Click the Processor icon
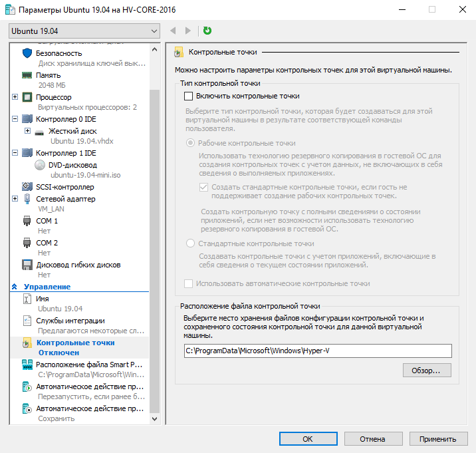The image size is (476, 453). pyautogui.click(x=27, y=97)
